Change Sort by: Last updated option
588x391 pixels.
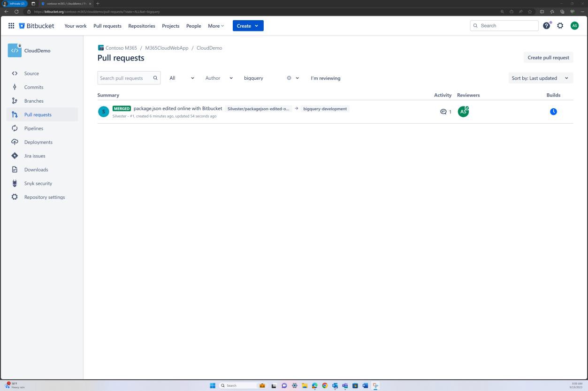pyautogui.click(x=540, y=78)
